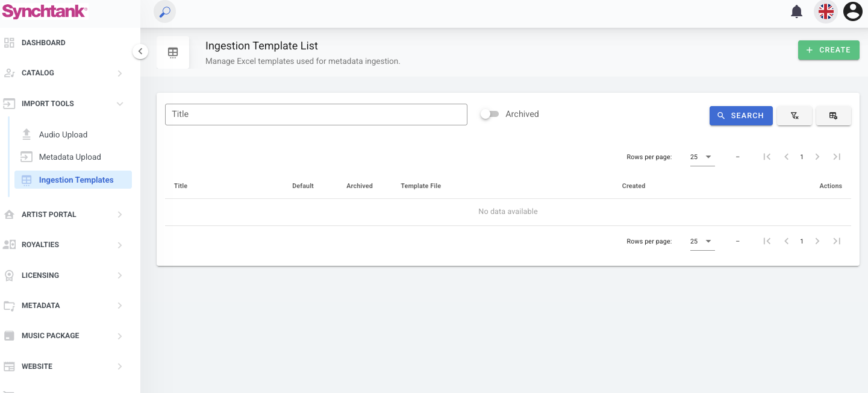868x393 pixels.
Task: Focus the Title search field
Action: pyautogui.click(x=316, y=115)
